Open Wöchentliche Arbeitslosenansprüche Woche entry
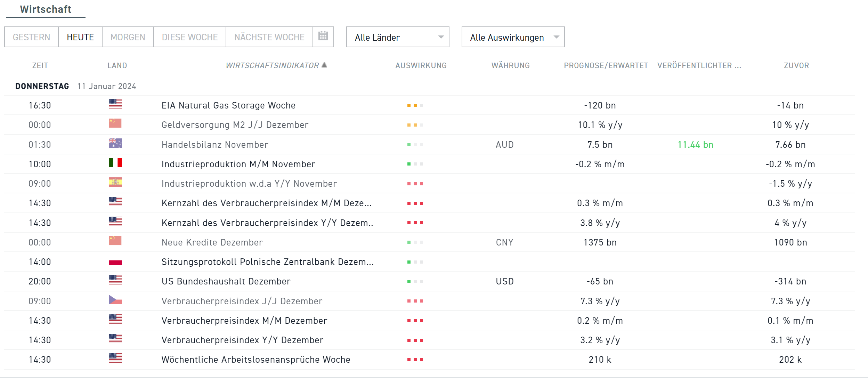Viewport: 868px width, 378px height. (256, 360)
